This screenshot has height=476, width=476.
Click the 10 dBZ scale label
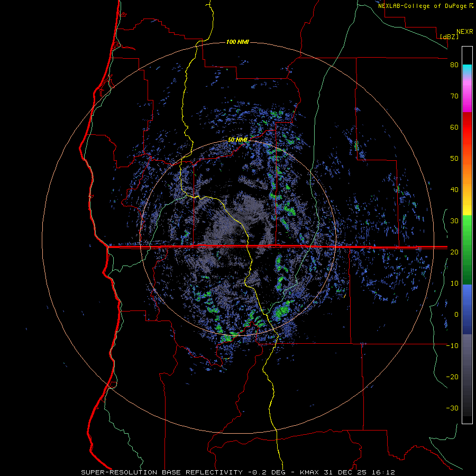point(454,283)
